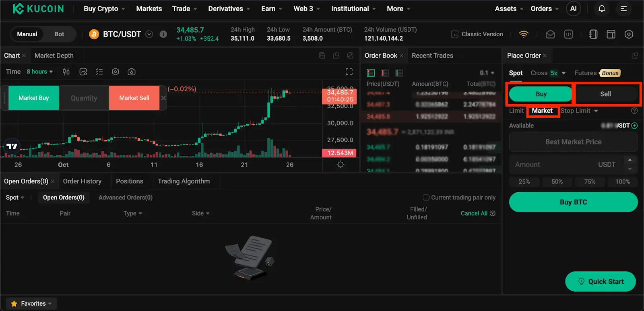Open the Order History tab
The image size is (644, 311).
[x=82, y=181]
